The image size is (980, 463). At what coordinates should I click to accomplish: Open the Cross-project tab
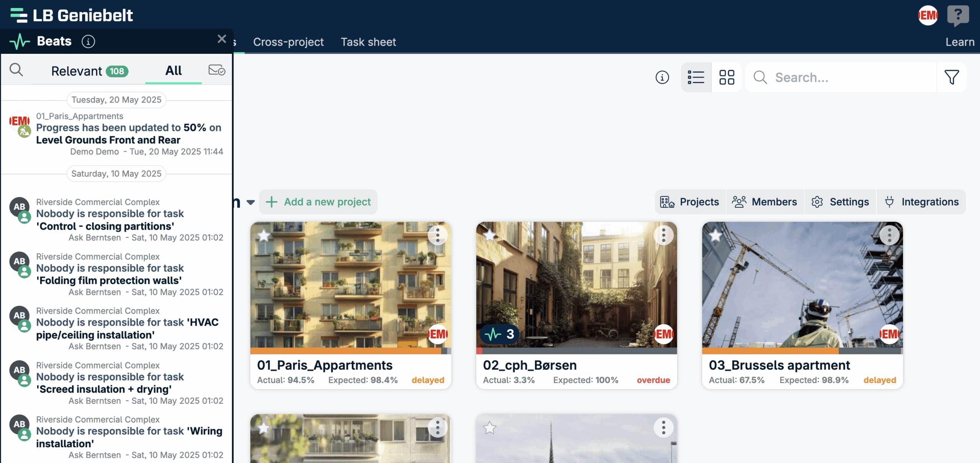click(x=288, y=42)
